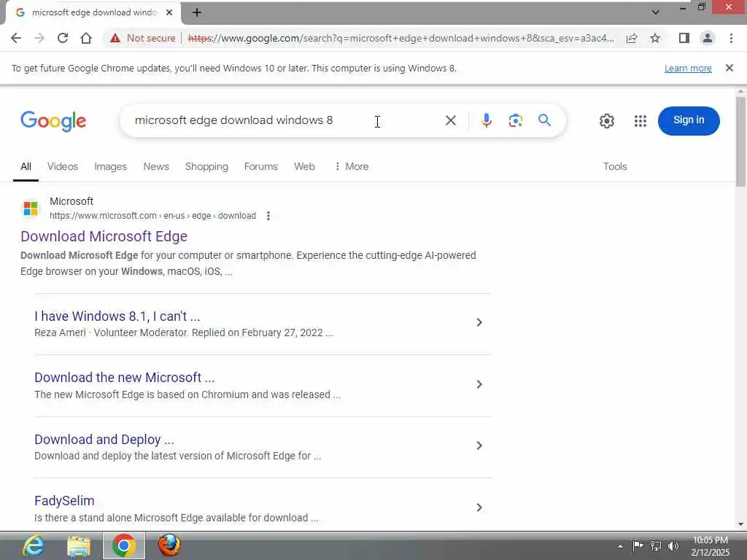Viewport: 747px width, 560px height.
Task: Open Download Microsoft Edge result
Action: click(x=104, y=236)
